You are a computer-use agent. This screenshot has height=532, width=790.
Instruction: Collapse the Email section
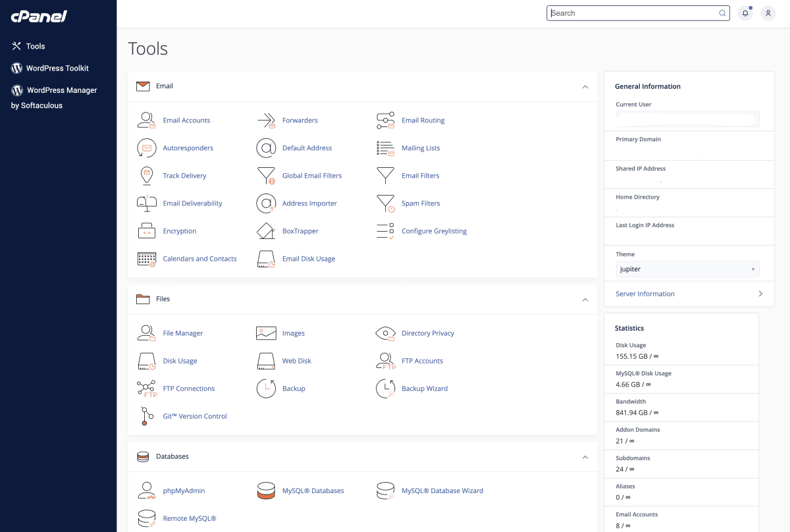(x=585, y=87)
